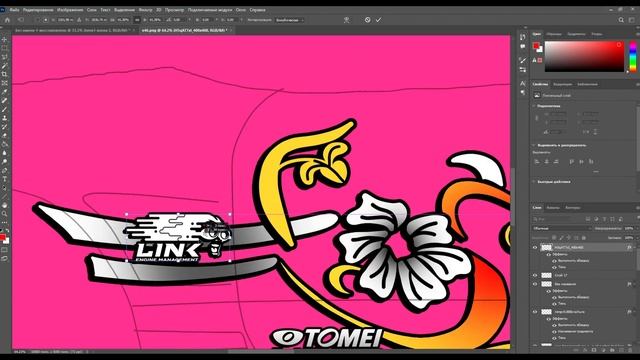The height and width of the screenshot is (360, 640).
Task: Toggle stroke effect eye on top layer
Action: click(x=555, y=260)
